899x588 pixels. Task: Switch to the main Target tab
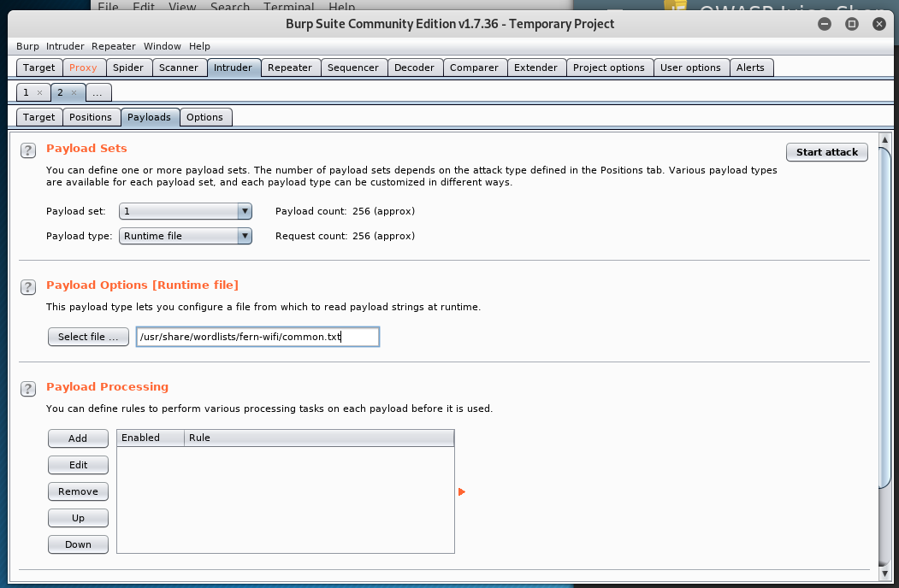[39, 68]
